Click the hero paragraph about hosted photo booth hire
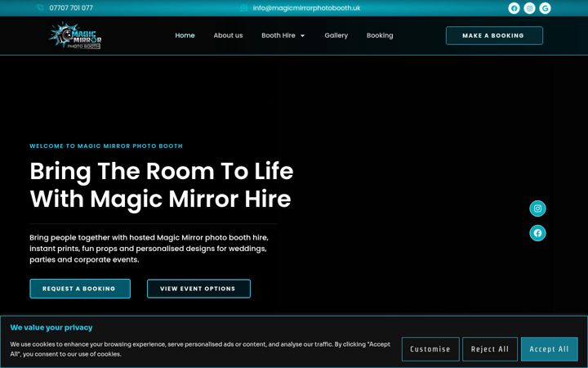Screen dimensions: 588x368 (x=149, y=249)
